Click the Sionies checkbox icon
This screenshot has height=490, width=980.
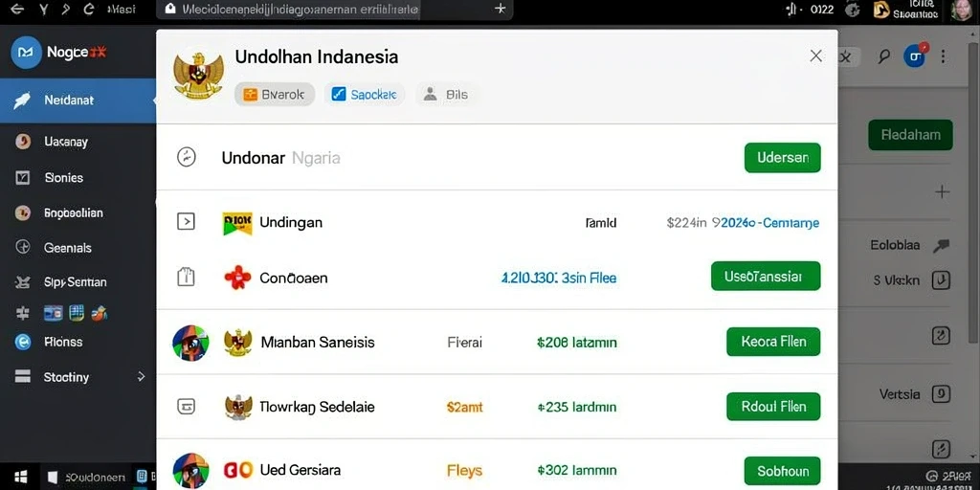click(x=23, y=177)
